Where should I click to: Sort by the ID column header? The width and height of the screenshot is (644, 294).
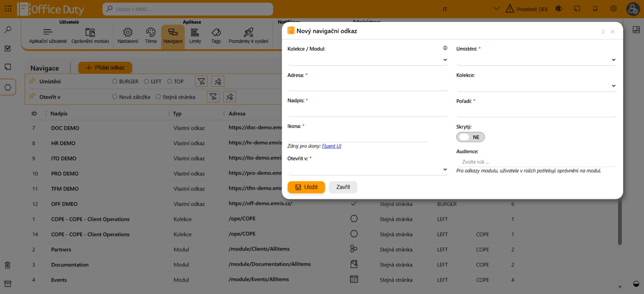coord(34,113)
